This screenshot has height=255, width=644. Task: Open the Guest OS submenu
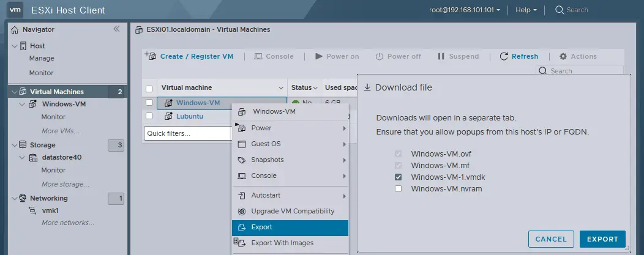pyautogui.click(x=290, y=144)
